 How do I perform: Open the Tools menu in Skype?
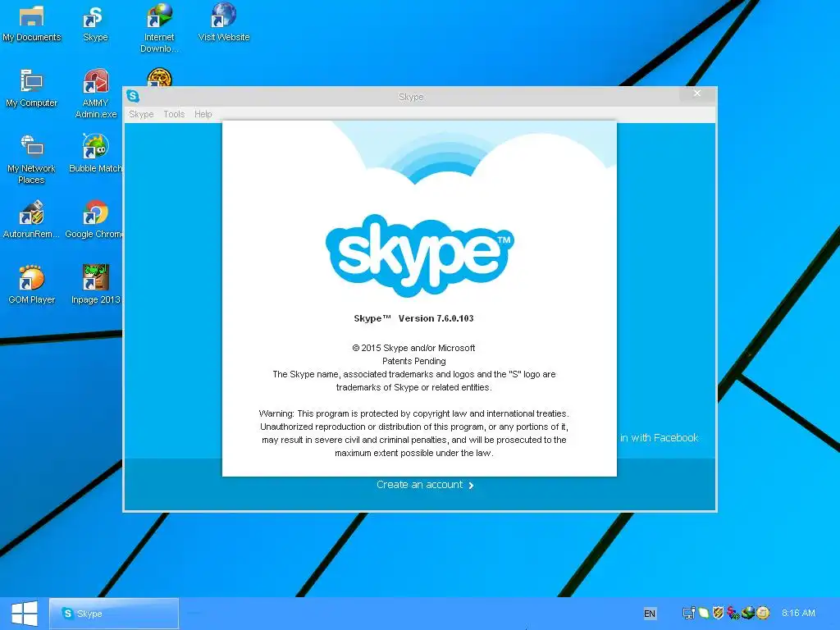[x=174, y=114]
